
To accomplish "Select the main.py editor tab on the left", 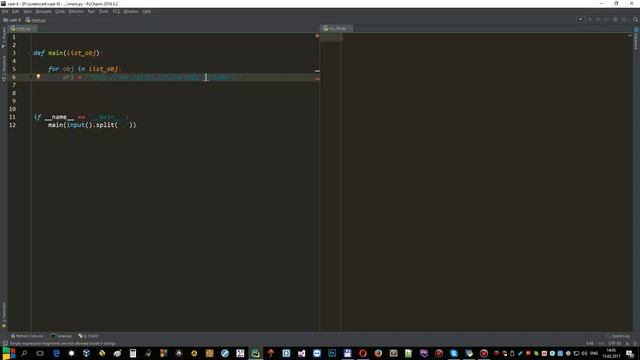I will point(22,29).
